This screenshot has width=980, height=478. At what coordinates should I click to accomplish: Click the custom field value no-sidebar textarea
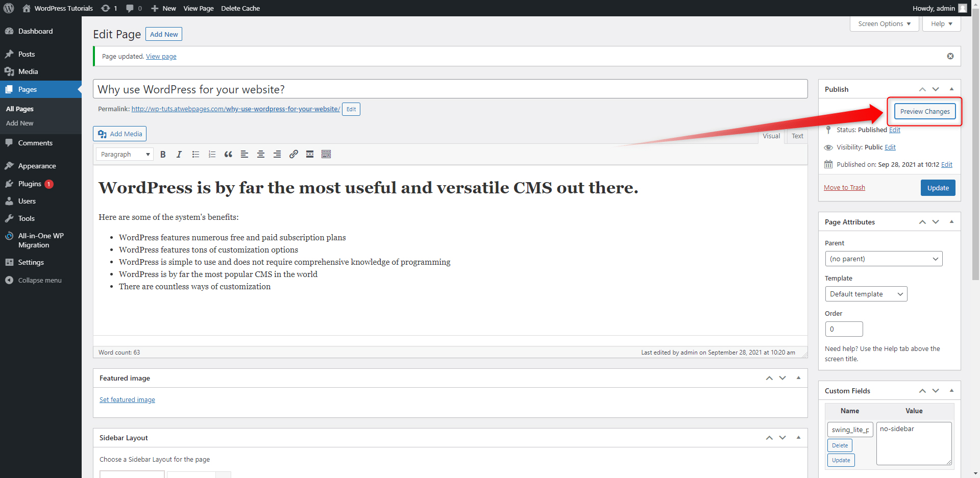914,443
